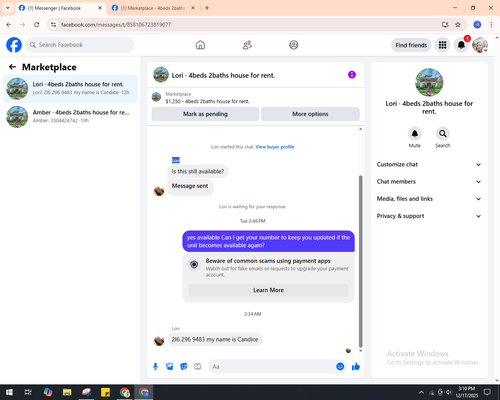Screen dimensions: 500x400
Task: Expand the Privacy & support section
Action: coord(429,216)
